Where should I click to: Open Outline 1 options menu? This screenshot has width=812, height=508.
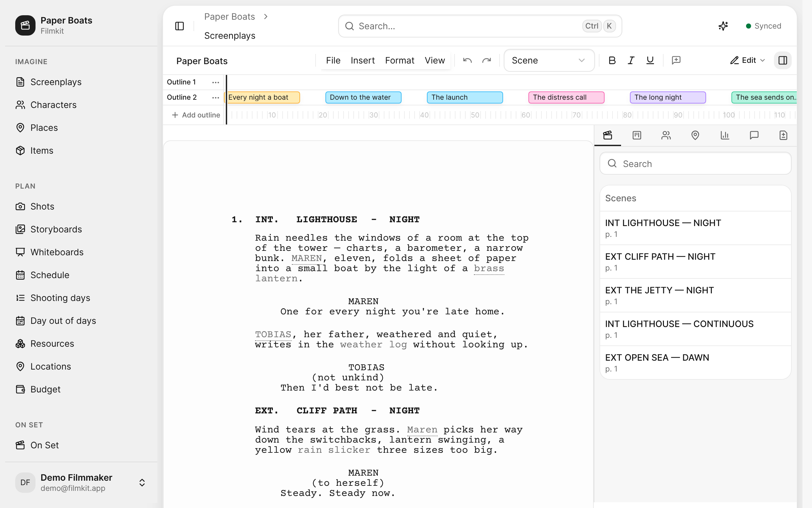point(215,82)
